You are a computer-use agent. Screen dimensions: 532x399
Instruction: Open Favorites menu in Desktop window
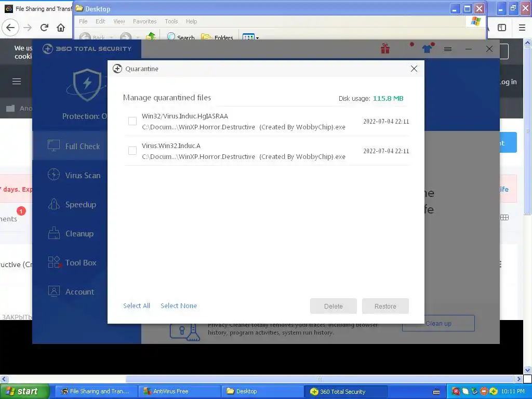145,21
